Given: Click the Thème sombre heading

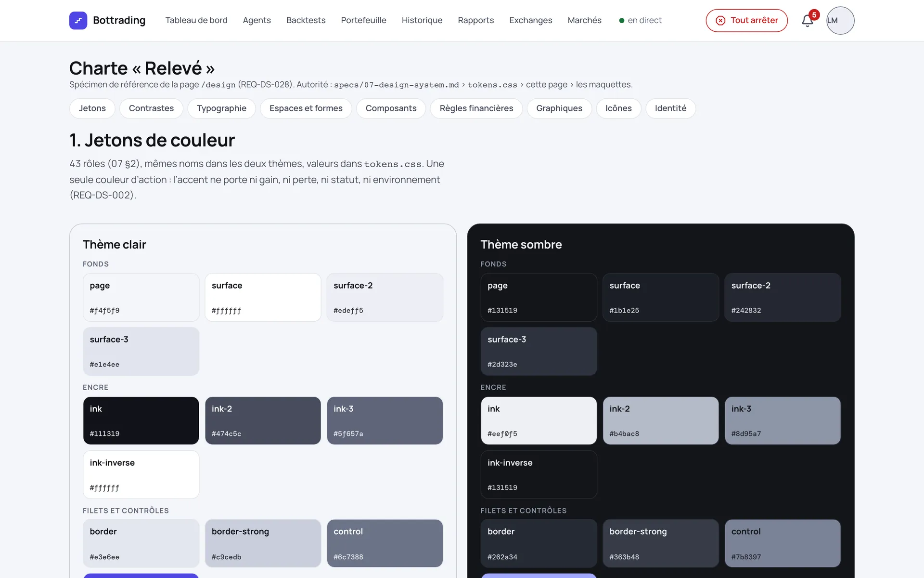Looking at the screenshot, I should 521,244.
